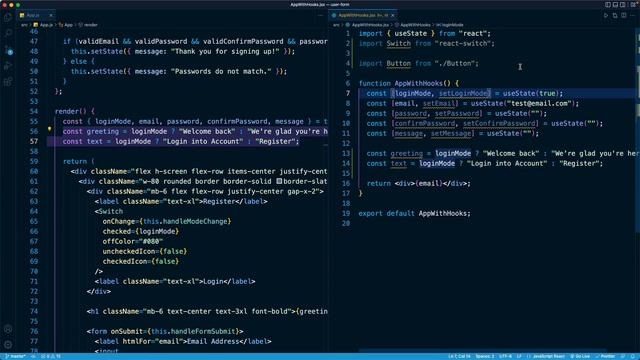
Task: Click "render() {" on line 54
Action: (75, 111)
